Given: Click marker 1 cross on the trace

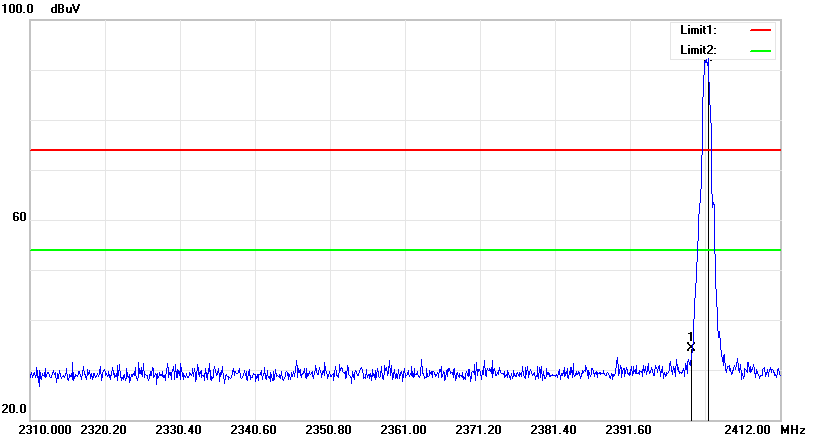Looking at the screenshot, I should pyautogui.click(x=691, y=347).
